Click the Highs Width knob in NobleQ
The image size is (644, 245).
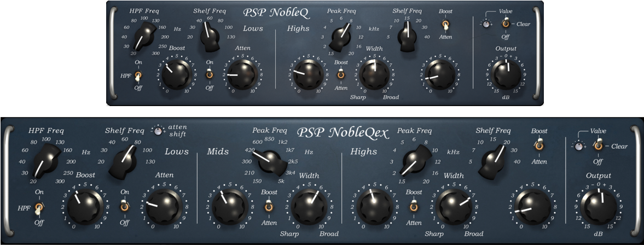374,75
